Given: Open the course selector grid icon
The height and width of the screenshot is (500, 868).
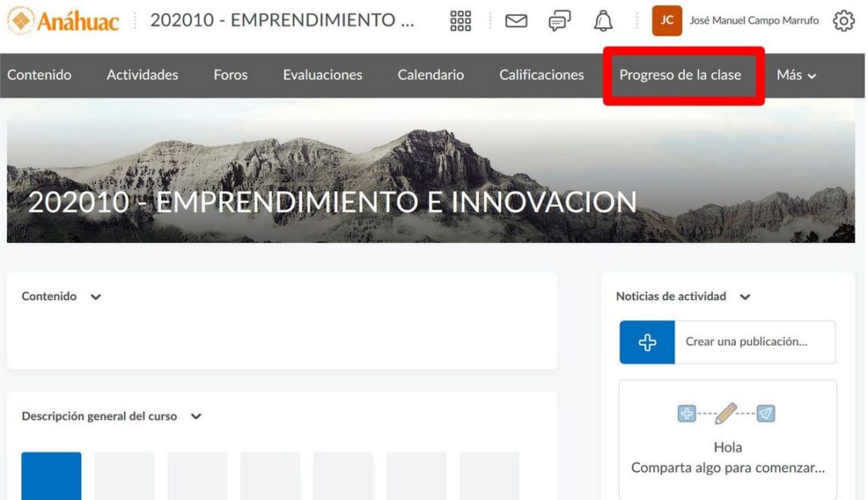Looking at the screenshot, I should pos(460,21).
